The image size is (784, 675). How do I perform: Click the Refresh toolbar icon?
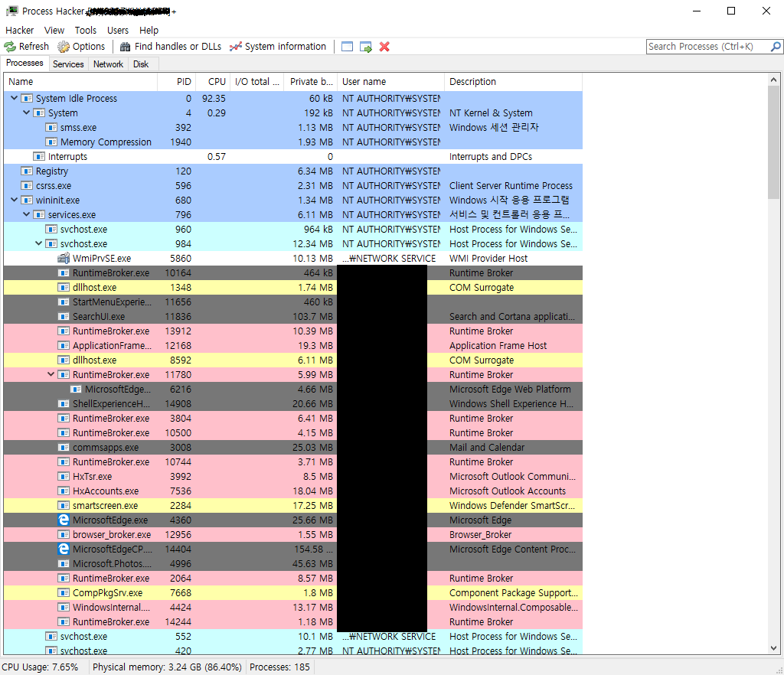tap(10, 47)
